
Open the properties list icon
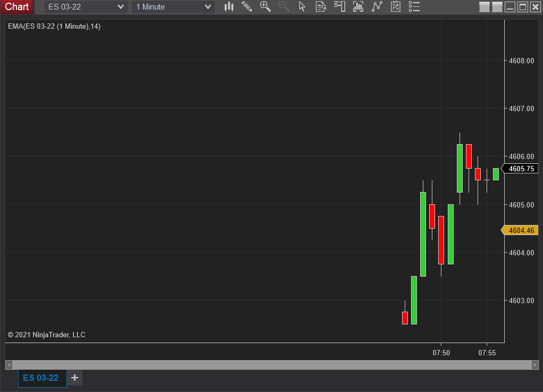(x=414, y=6)
